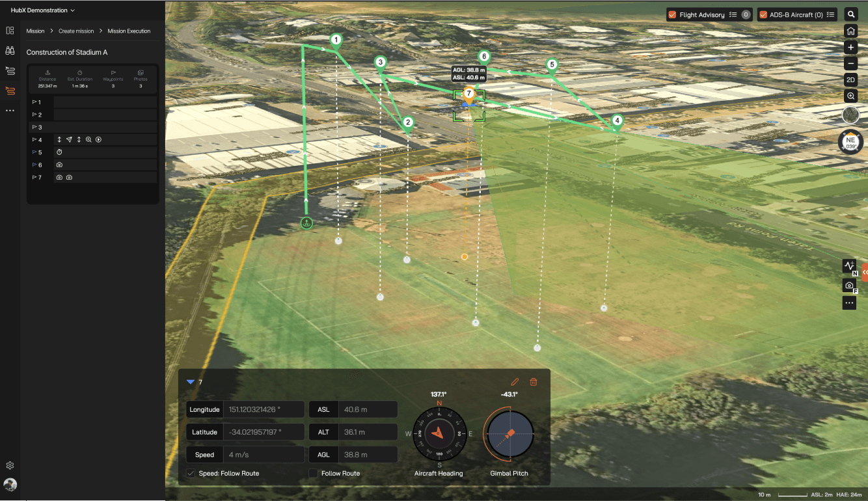Click the AGL 38.8 m field
This screenshot has width=868, height=501.
coord(368,455)
